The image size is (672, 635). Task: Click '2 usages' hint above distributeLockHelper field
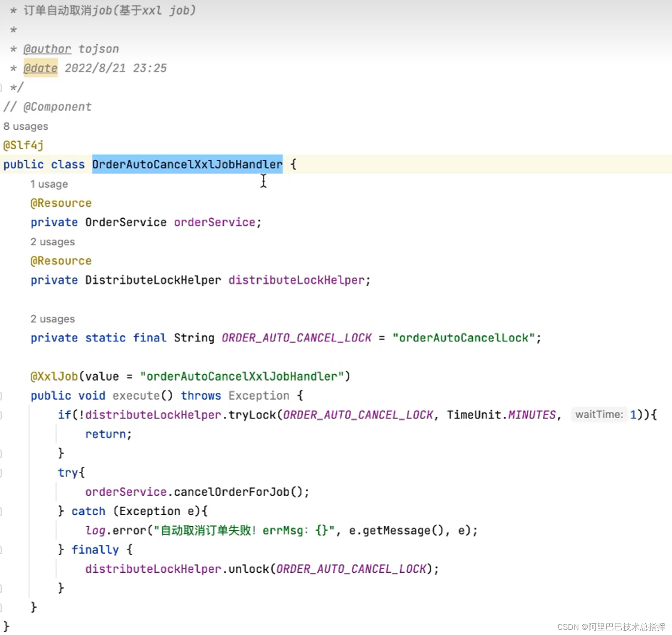coord(52,242)
